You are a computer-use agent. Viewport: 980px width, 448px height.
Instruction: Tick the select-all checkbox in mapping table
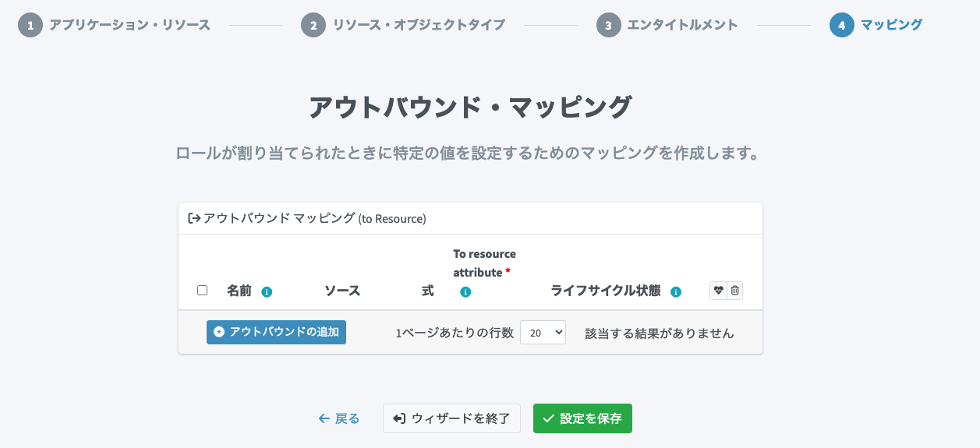pyautogui.click(x=203, y=291)
